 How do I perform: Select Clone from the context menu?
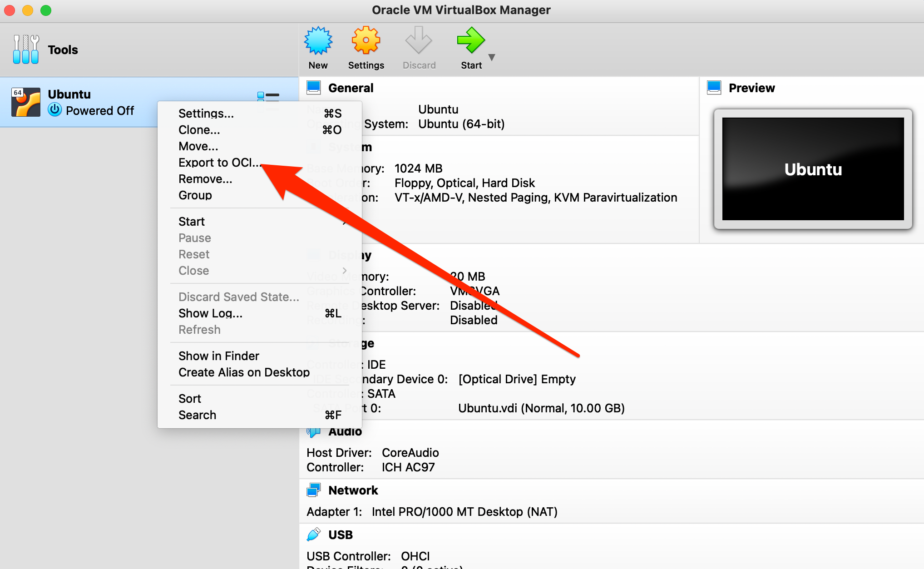click(x=199, y=130)
